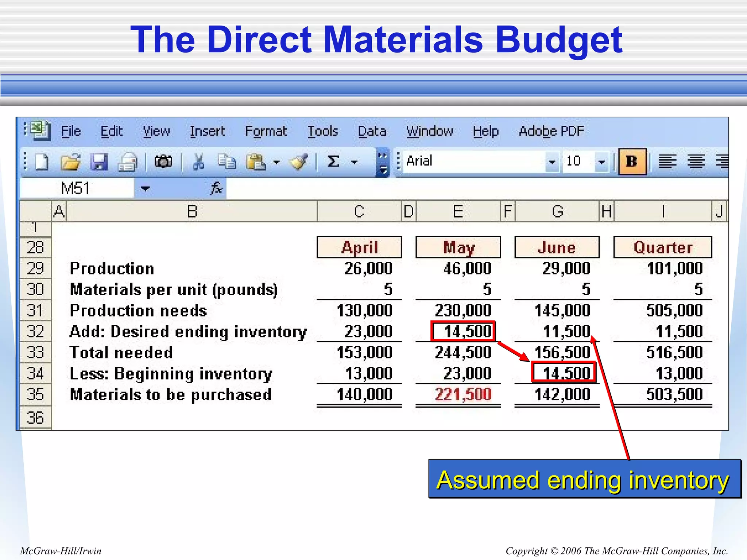Click the Total needed label
The width and height of the screenshot is (747, 560).
(x=121, y=353)
